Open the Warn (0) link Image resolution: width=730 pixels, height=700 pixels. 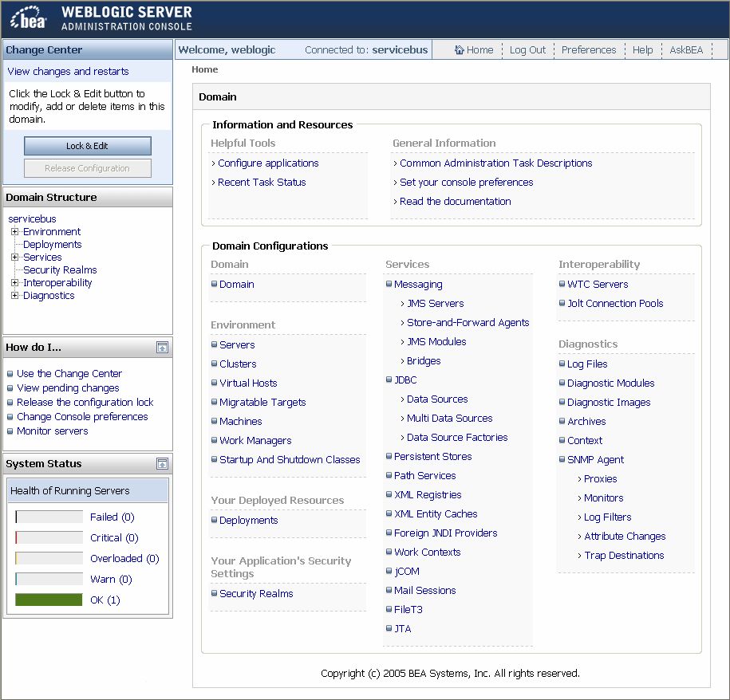(111, 580)
